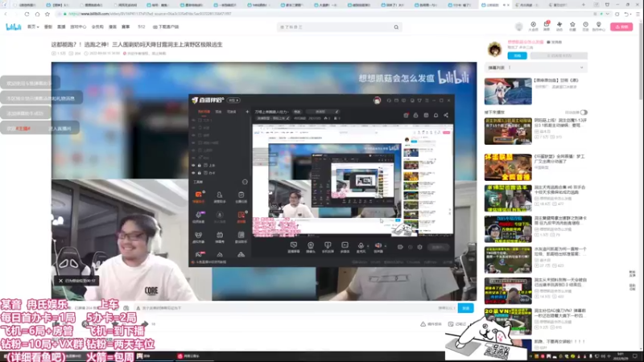The width and height of the screenshot is (644, 362).
Task: Open the mode pill next to streaming app logo
Action: pos(233,101)
